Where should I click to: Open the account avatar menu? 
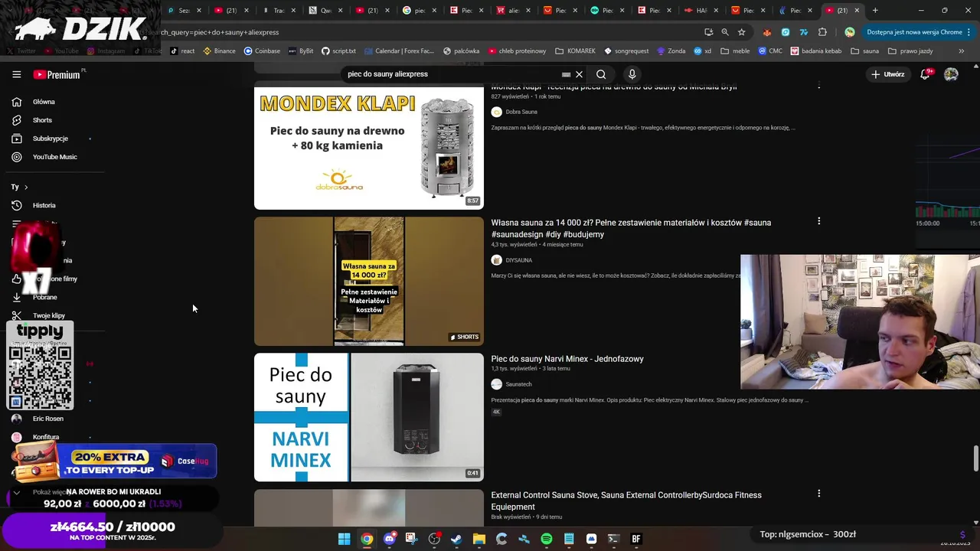(951, 74)
